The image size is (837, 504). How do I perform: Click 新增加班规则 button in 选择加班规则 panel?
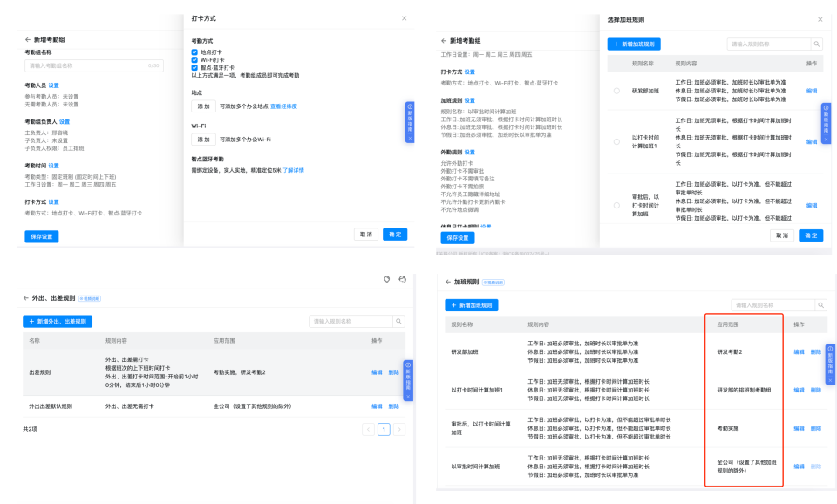pyautogui.click(x=634, y=44)
